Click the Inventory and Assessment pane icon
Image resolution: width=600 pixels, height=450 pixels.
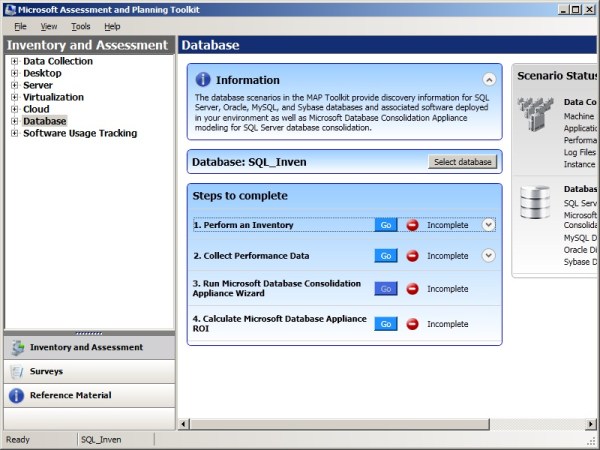click(16, 347)
